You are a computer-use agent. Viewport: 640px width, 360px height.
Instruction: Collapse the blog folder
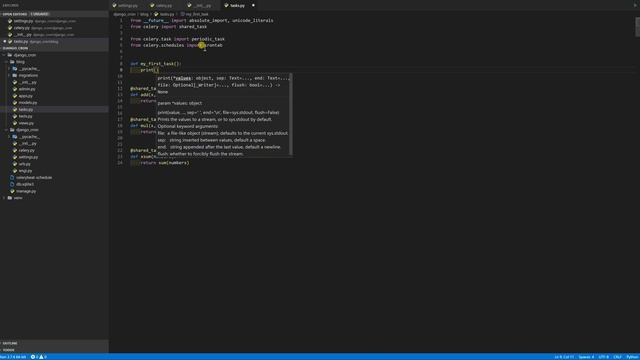click(20, 62)
